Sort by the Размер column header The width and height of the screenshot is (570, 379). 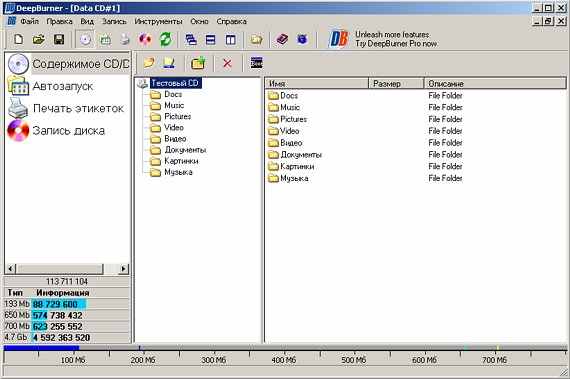pyautogui.click(x=396, y=84)
